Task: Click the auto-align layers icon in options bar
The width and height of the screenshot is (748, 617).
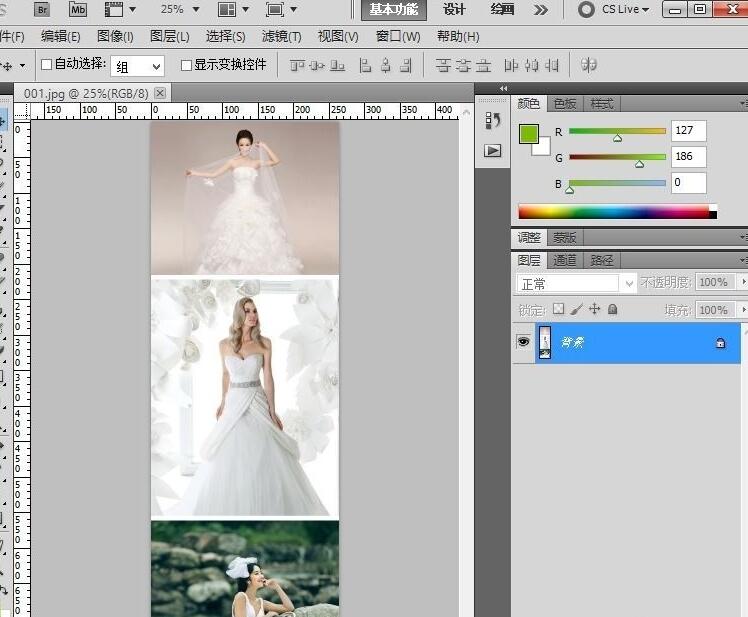Action: 589,65
